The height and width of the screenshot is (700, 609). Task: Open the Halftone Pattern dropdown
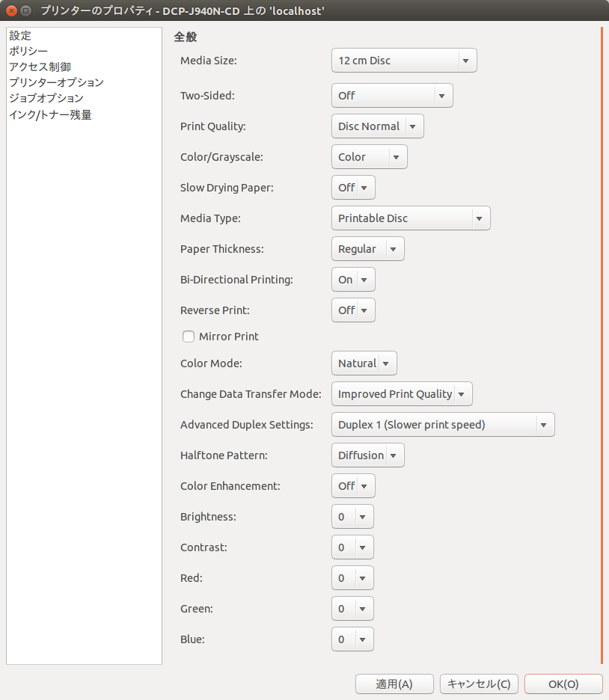pos(368,455)
